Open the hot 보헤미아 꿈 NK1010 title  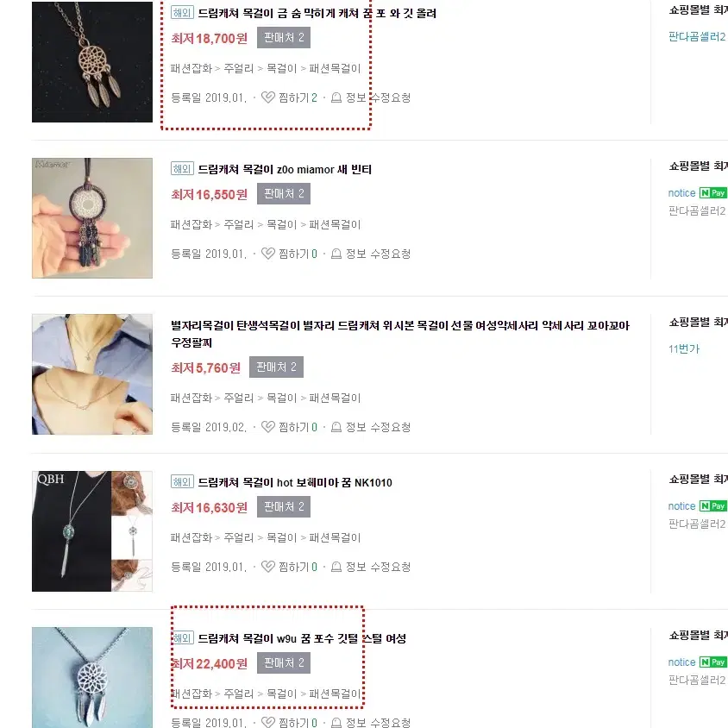[x=295, y=482]
